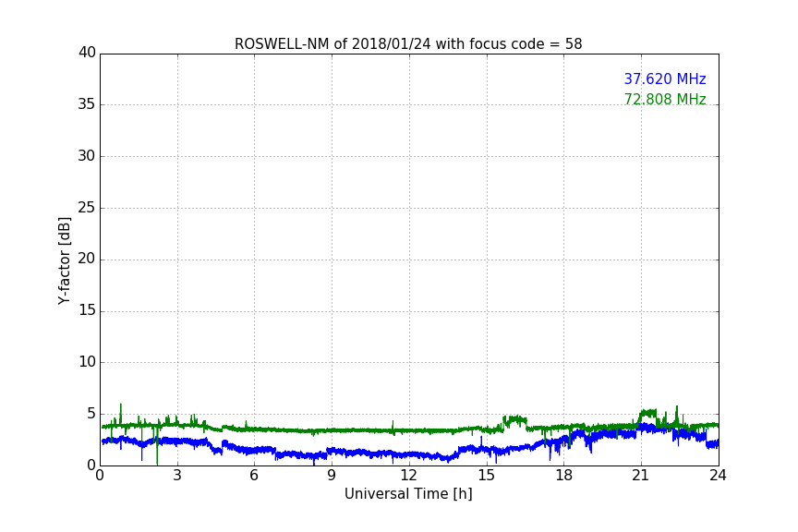Image resolution: width=798 pixels, height=532 pixels.
Task: Click the y-axis tick label '10'
Action: click(x=87, y=362)
